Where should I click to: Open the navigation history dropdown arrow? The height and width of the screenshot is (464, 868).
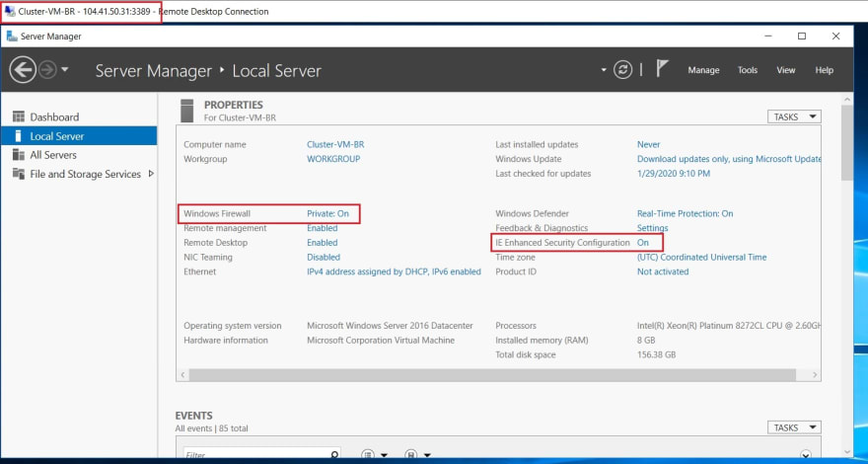pyautogui.click(x=65, y=70)
